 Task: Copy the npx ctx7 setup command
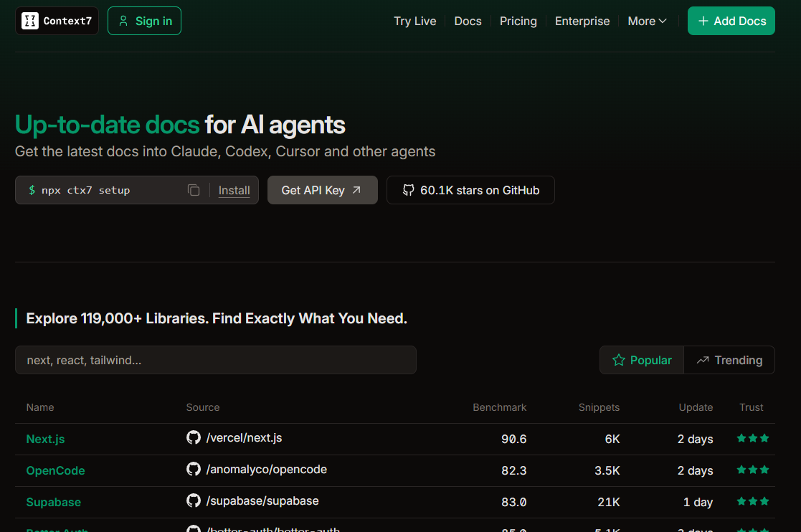pos(194,190)
